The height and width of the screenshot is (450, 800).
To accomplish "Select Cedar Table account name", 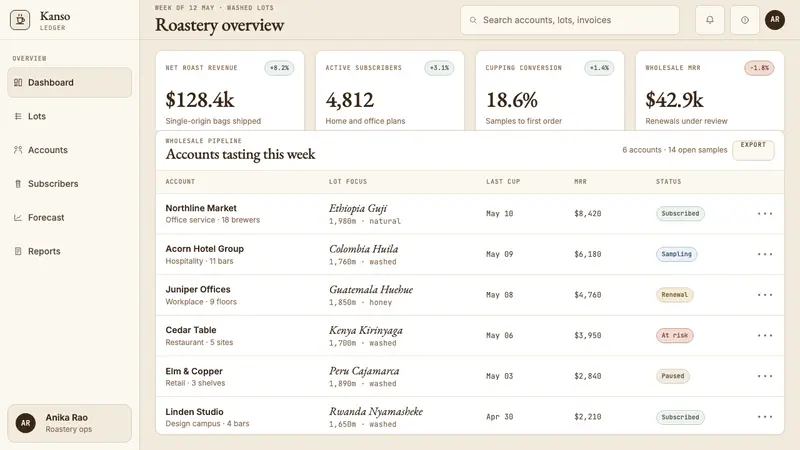I will click(x=191, y=330).
